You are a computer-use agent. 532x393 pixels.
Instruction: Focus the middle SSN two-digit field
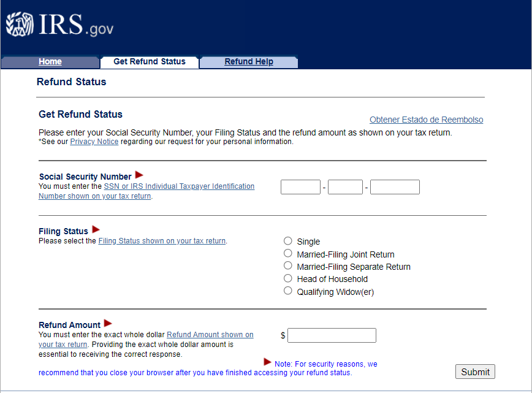pos(345,187)
